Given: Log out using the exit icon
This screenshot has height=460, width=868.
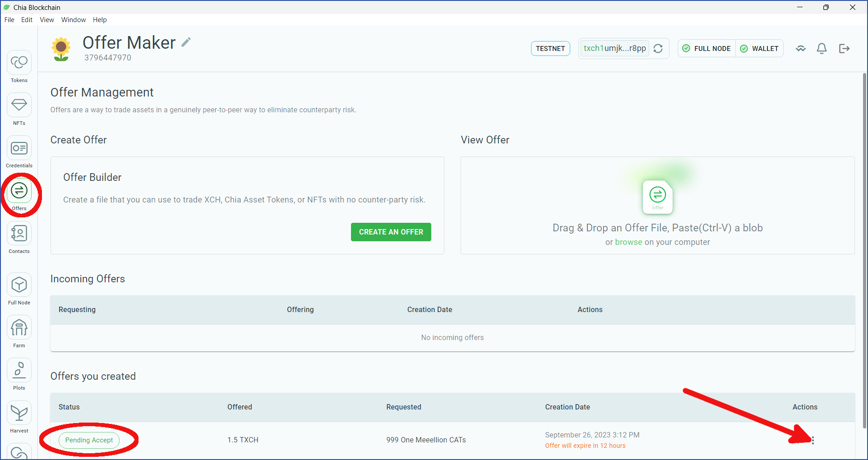Looking at the screenshot, I should pyautogui.click(x=844, y=48).
